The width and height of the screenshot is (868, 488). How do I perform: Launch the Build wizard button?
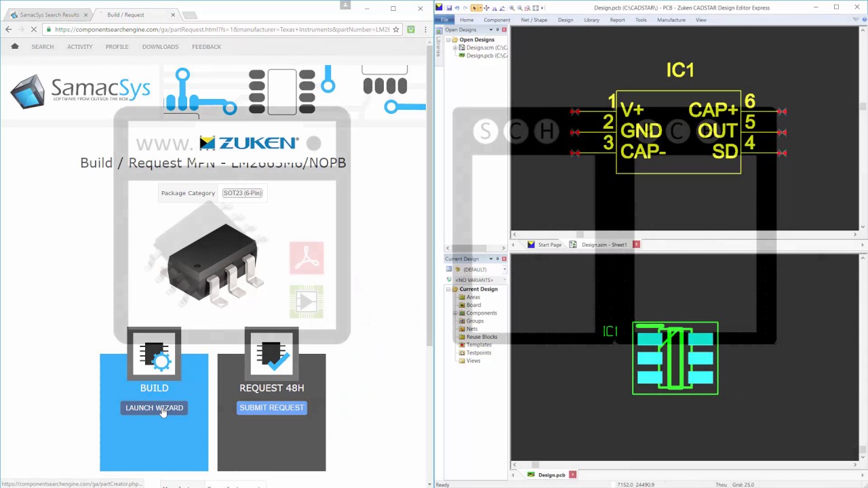click(154, 408)
